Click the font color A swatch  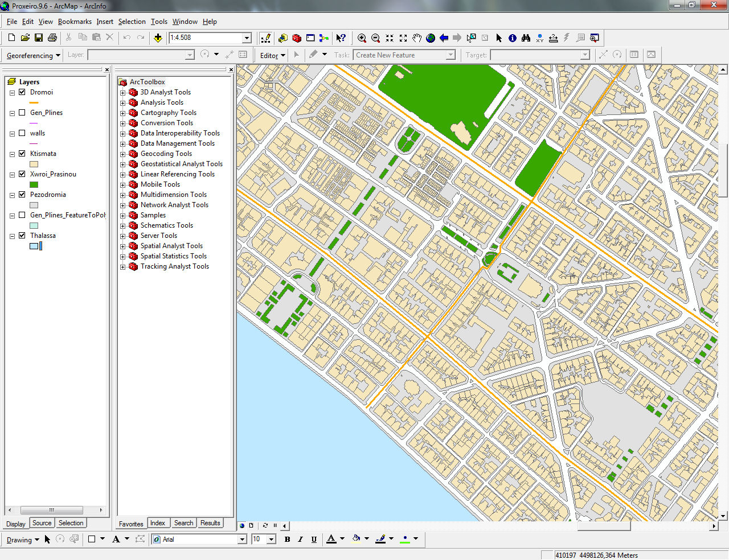point(331,539)
